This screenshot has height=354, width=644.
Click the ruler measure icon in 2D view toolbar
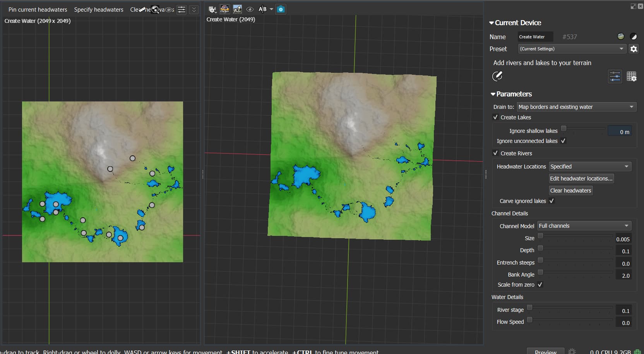(142, 9)
